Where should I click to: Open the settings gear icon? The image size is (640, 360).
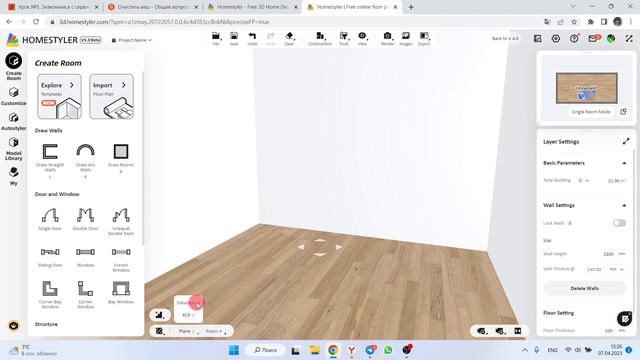556,38
